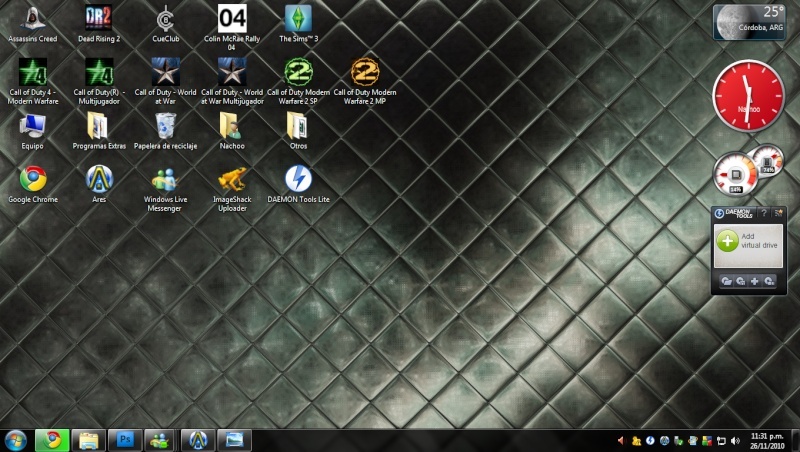This screenshot has width=800, height=452.
Task: Open the picture viewer taskbar button
Action: pos(234,440)
